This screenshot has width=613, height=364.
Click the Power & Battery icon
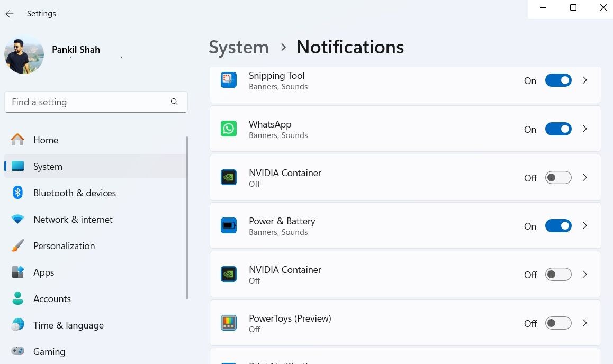(229, 226)
